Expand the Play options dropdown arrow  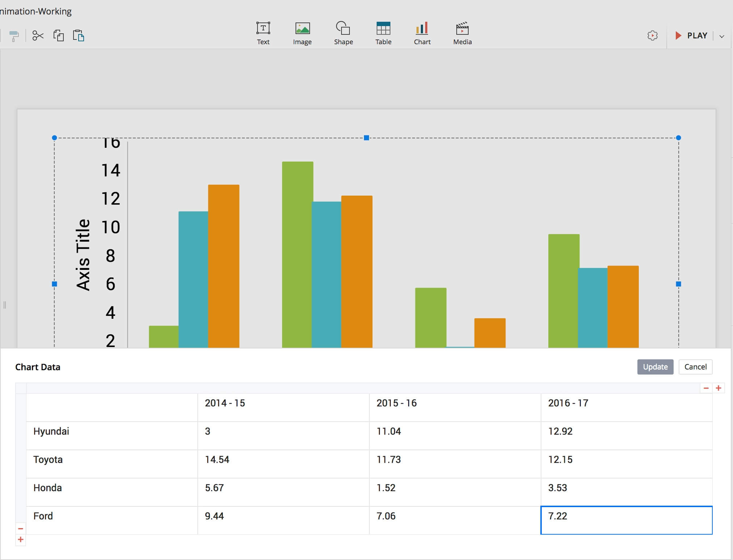coord(721,36)
